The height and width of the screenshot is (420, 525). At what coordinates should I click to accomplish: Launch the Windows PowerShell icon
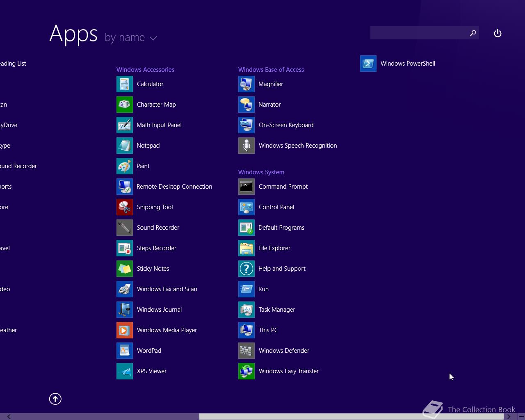(x=368, y=64)
